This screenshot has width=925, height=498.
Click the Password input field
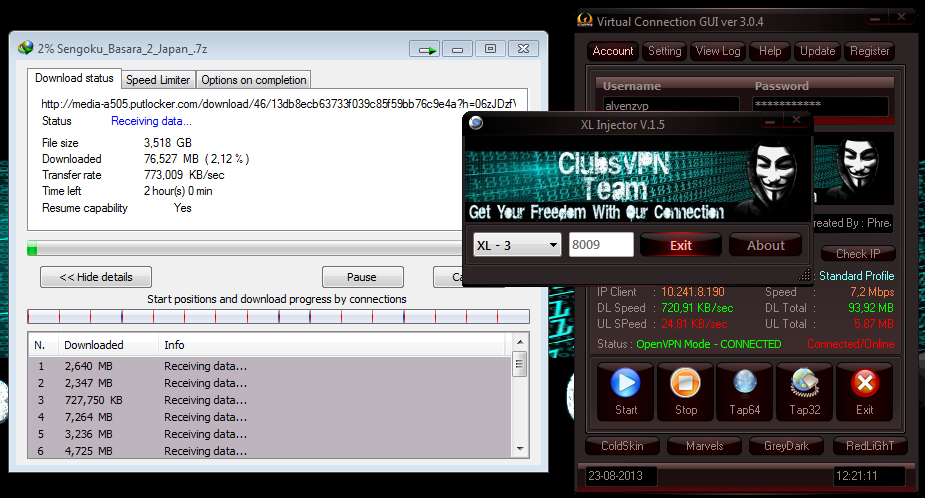tap(820, 105)
